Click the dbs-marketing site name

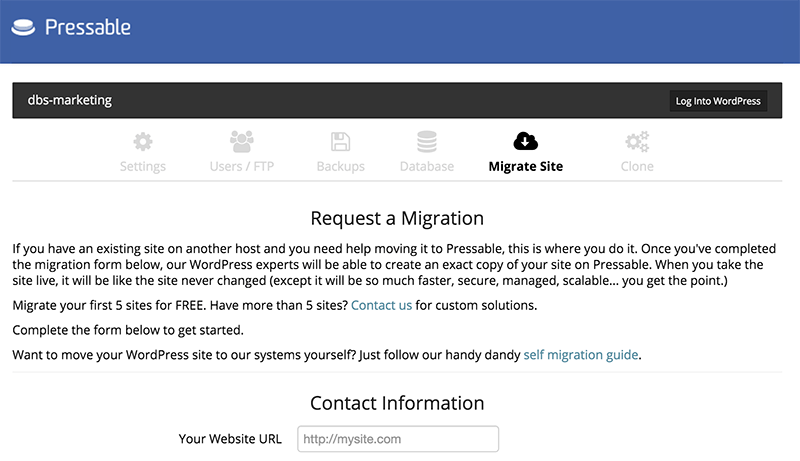coord(69,100)
